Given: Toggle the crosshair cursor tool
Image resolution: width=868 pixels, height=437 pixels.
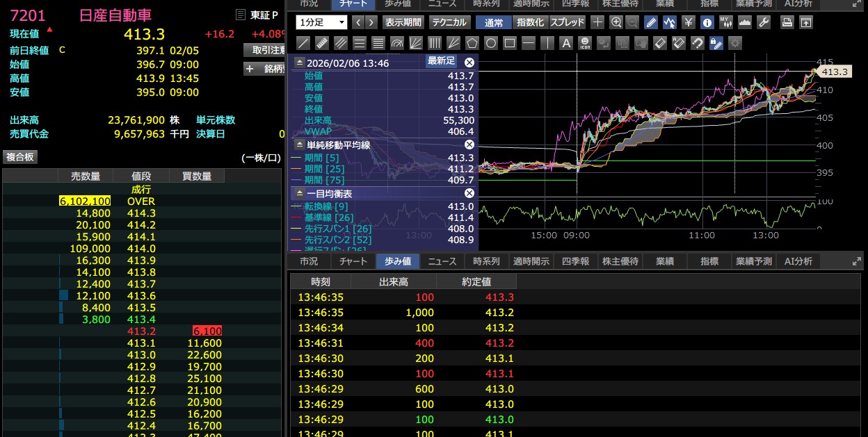Looking at the screenshot, I should point(597,22).
